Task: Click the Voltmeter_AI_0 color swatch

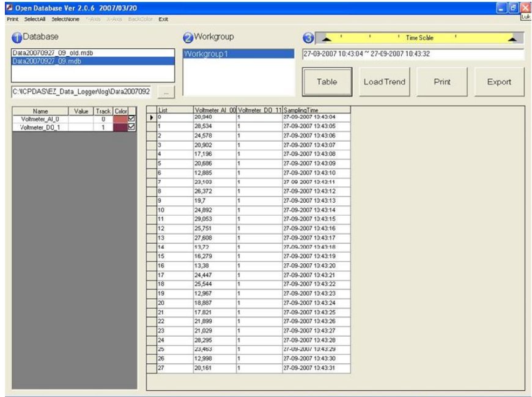Action: click(x=119, y=119)
